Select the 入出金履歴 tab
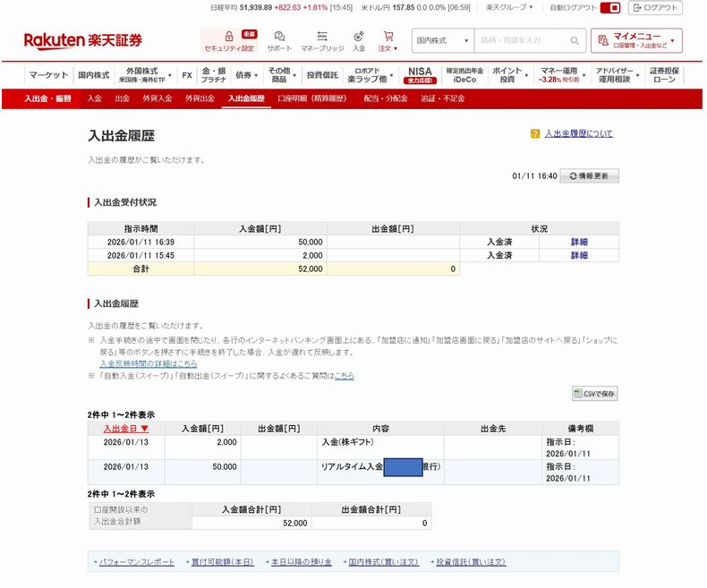Screen dimensions: 707x588 coord(246,98)
